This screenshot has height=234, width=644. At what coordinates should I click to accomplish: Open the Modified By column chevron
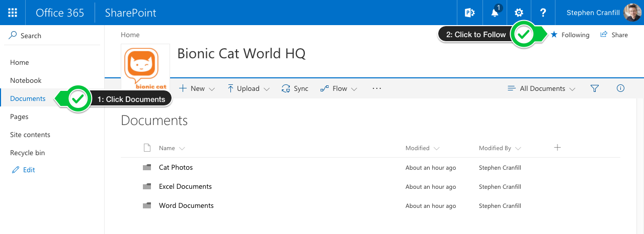[518, 149]
